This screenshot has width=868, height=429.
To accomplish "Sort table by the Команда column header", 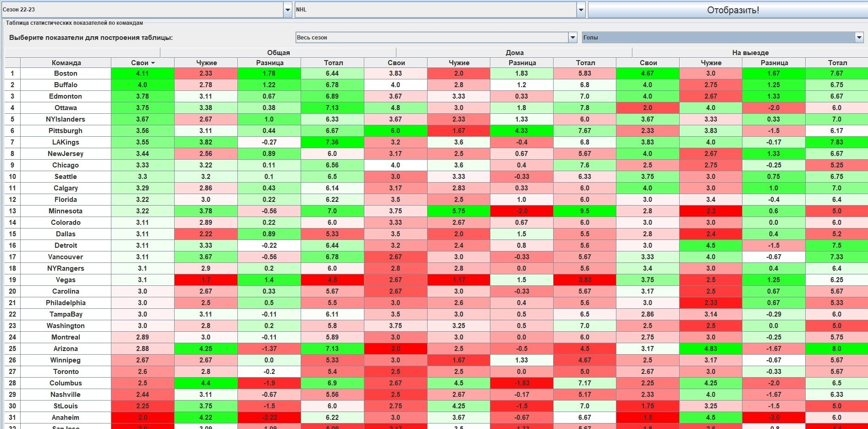I will coord(66,63).
